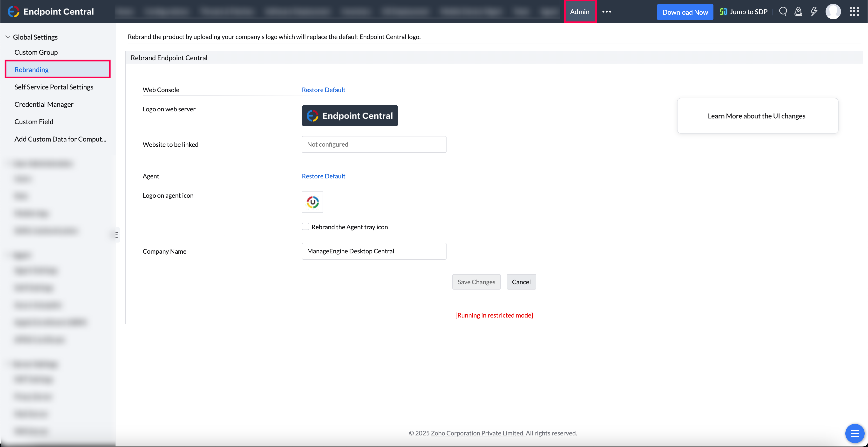Click the lightning bolt quick actions icon
The width and height of the screenshot is (868, 447).
click(x=814, y=12)
